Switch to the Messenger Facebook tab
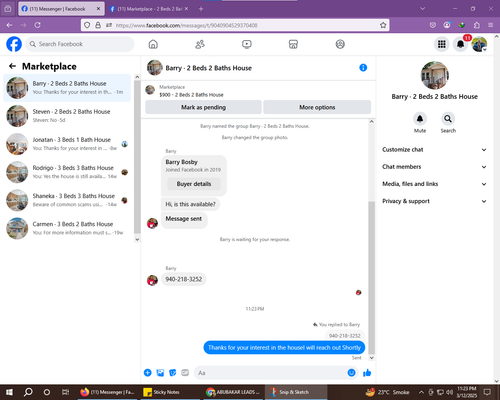 61,9
